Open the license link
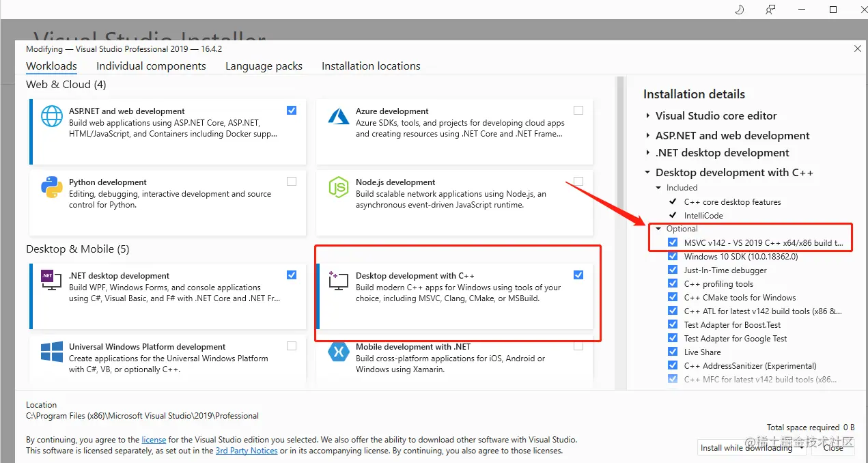The image size is (868, 463). coord(154,440)
